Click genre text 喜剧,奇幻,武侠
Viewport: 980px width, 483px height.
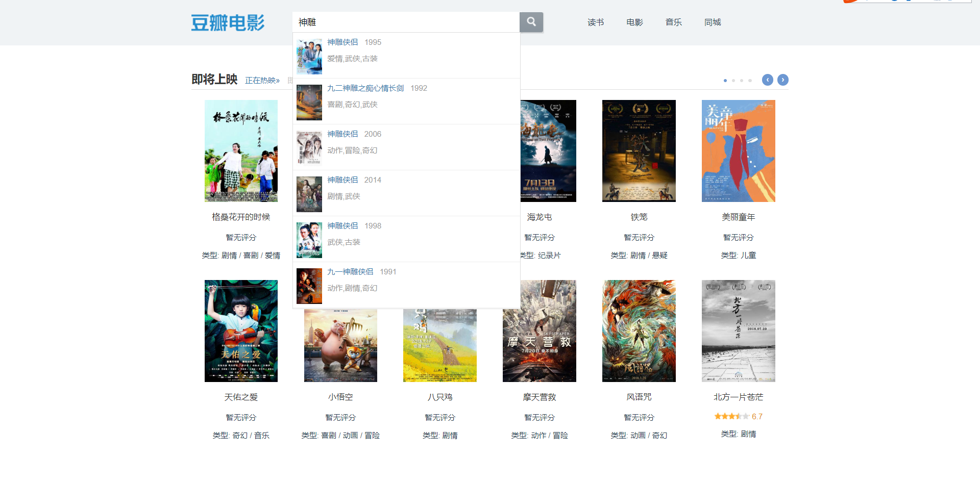[352, 105]
